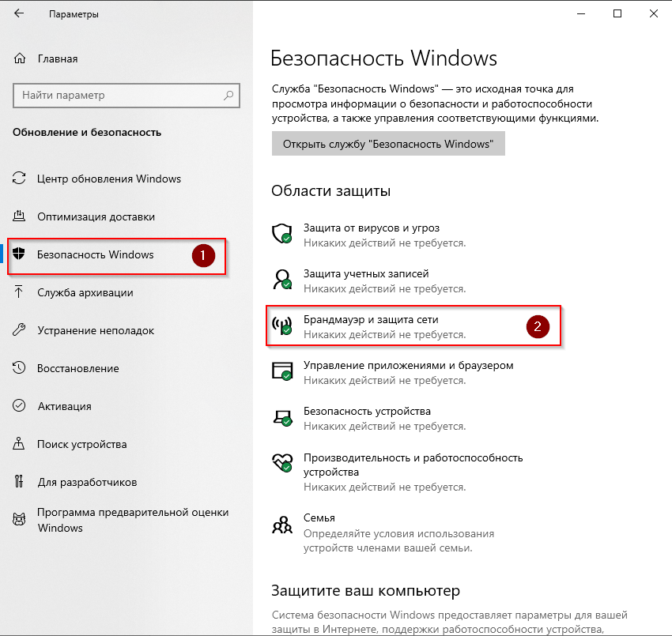Click the back arrow icon

19,13
